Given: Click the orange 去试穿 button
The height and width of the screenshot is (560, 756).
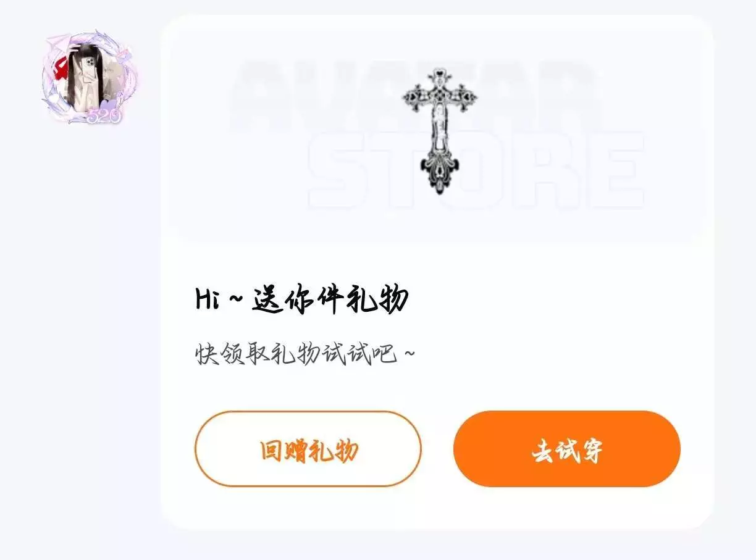Looking at the screenshot, I should tap(567, 449).
